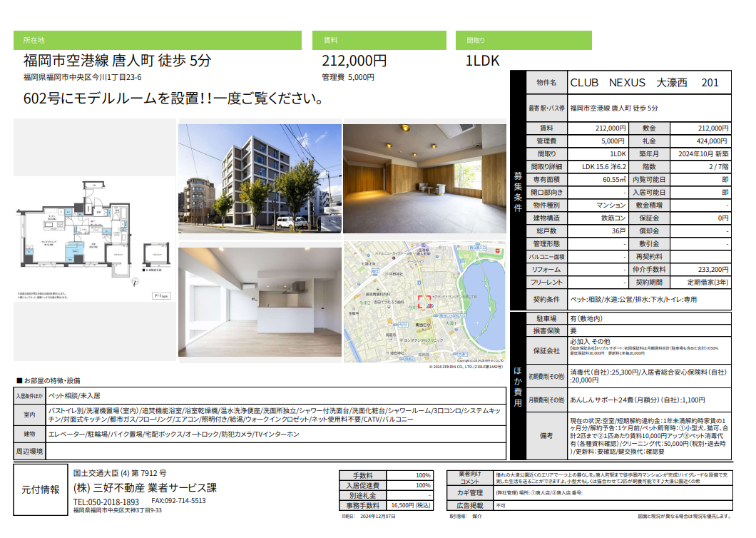
Task: Select the 事務手数料 value 16,500円(税込)
Action: pos(410,506)
